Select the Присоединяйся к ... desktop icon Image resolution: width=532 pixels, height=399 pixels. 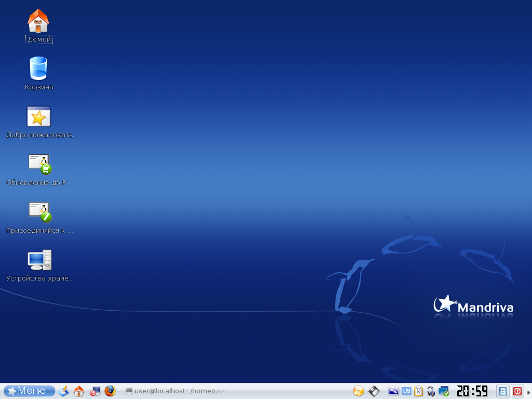coord(39,212)
